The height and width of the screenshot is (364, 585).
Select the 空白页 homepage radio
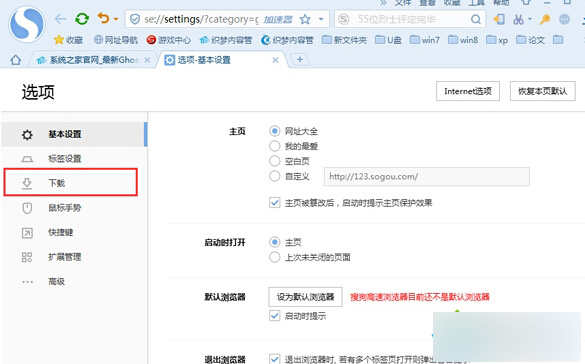(x=275, y=161)
